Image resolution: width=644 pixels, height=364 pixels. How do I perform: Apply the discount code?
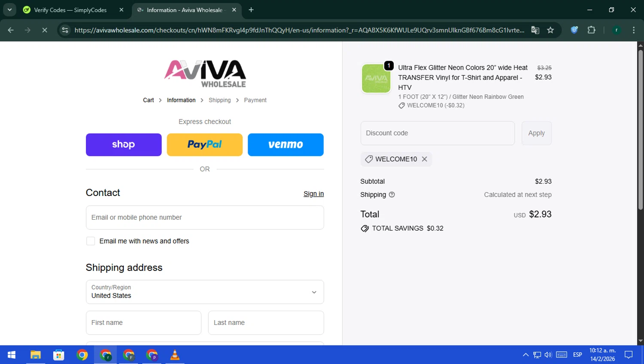(537, 133)
